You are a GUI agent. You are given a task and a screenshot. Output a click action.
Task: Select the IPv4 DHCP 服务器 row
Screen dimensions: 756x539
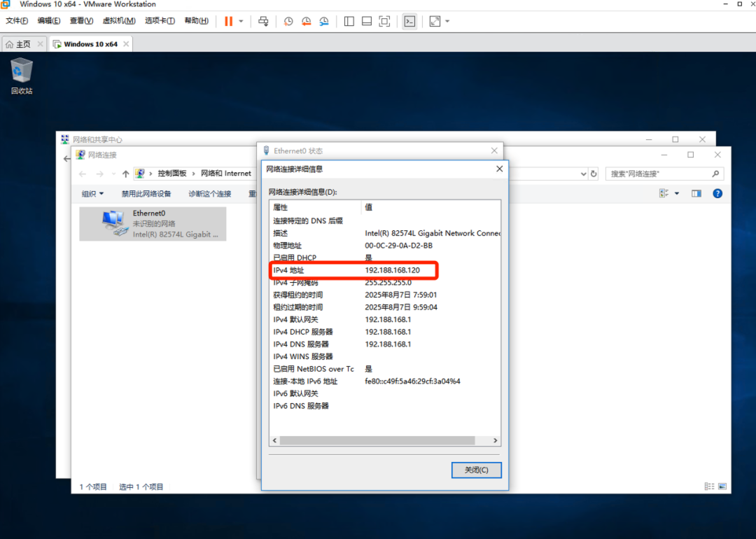click(x=385, y=332)
